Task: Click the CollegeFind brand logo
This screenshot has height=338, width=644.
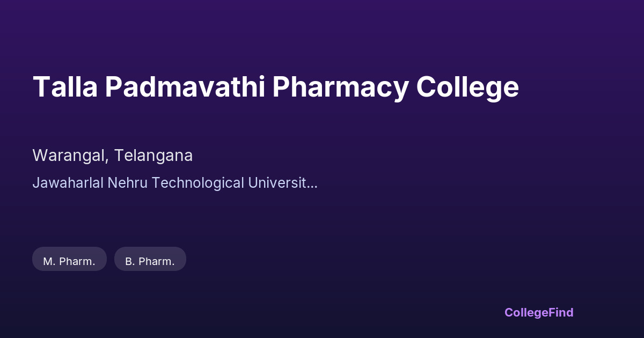Action: click(539, 312)
